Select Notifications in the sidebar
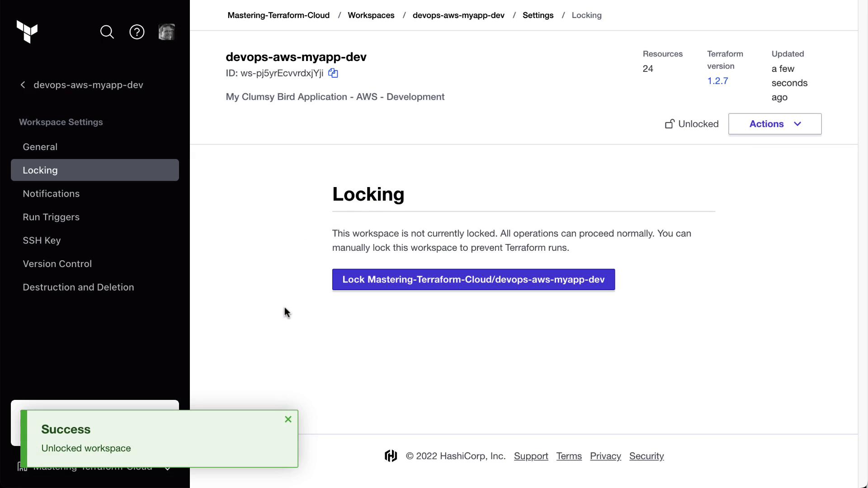The width and height of the screenshot is (868, 488). click(x=51, y=193)
